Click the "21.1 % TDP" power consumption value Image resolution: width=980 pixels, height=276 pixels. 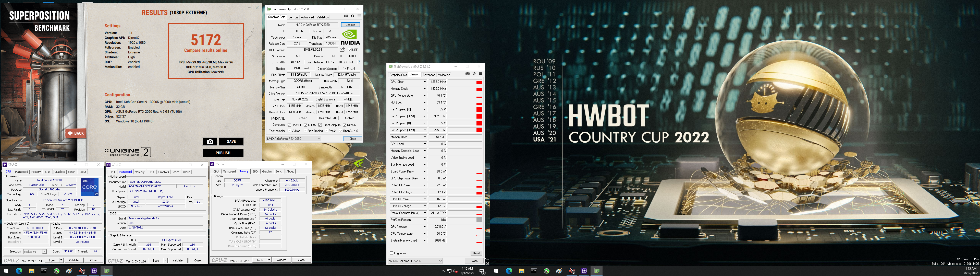coord(437,213)
